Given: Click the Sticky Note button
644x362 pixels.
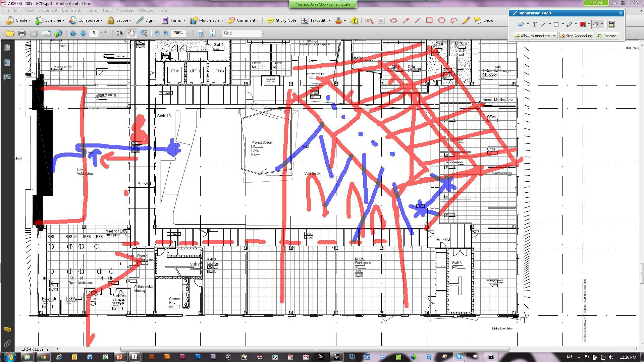Looking at the screenshot, I should point(281,20).
